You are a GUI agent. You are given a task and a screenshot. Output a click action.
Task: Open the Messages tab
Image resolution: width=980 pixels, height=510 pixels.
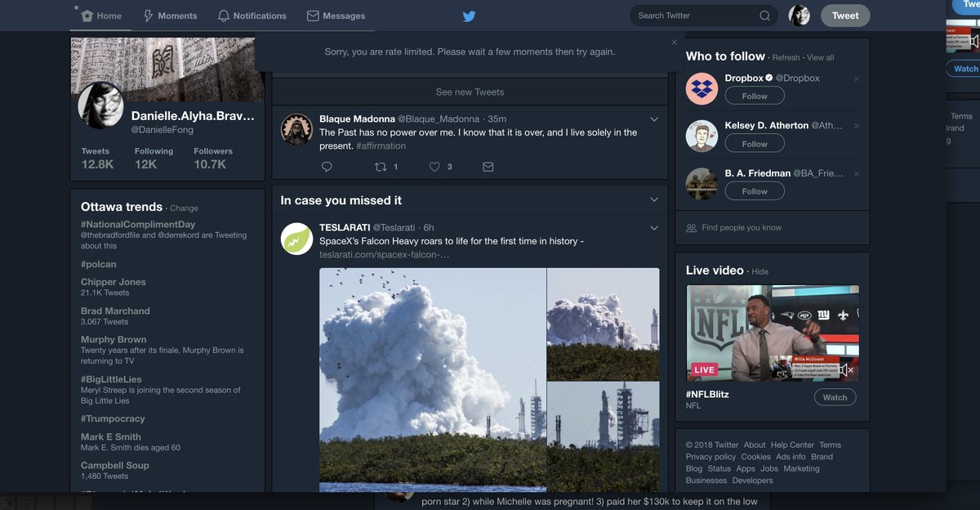coord(336,16)
